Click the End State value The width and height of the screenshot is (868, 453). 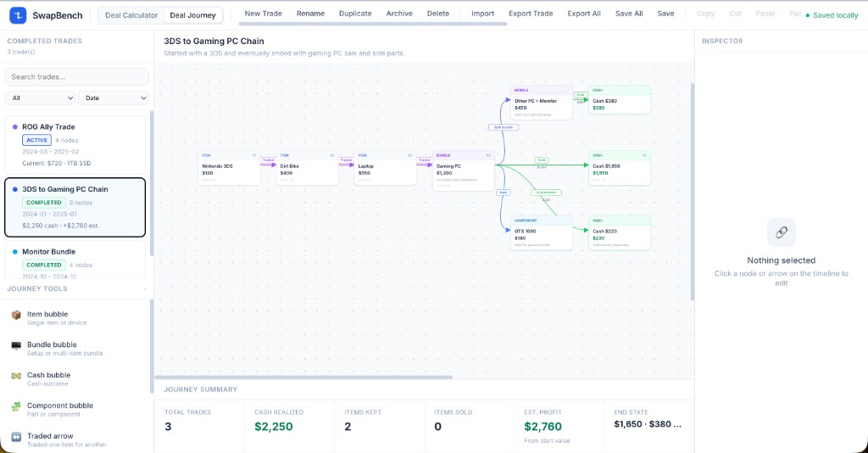coord(648,424)
